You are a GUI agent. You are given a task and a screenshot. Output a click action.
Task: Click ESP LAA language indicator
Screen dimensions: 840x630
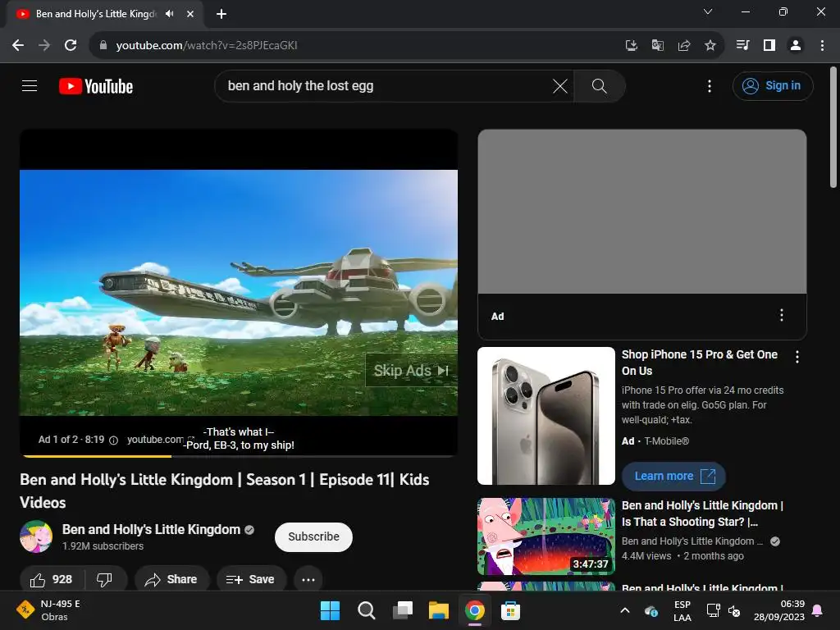682,610
